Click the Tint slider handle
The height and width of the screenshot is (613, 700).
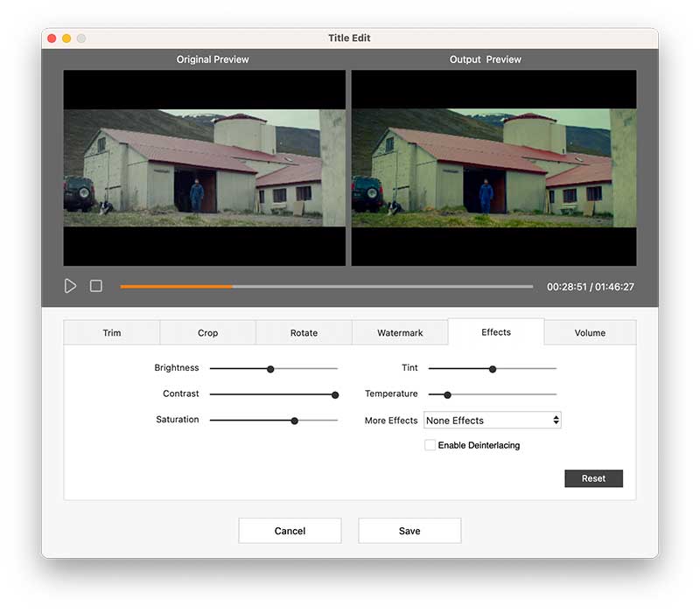point(493,369)
